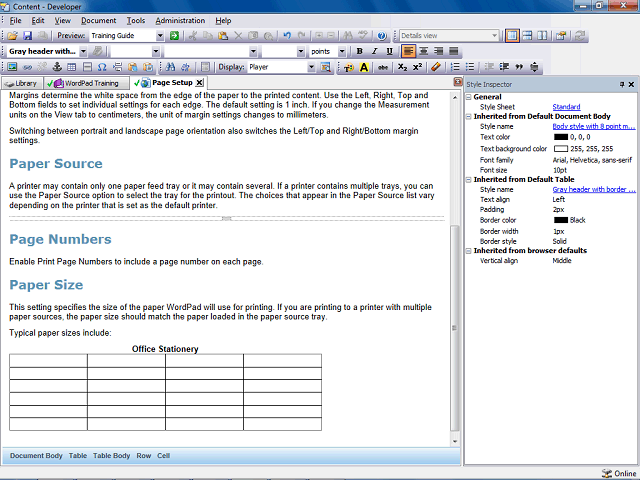Screen dimensions: 640x480
Task: Click the document vertical scrollbar down arrow
Action: click(x=455, y=442)
